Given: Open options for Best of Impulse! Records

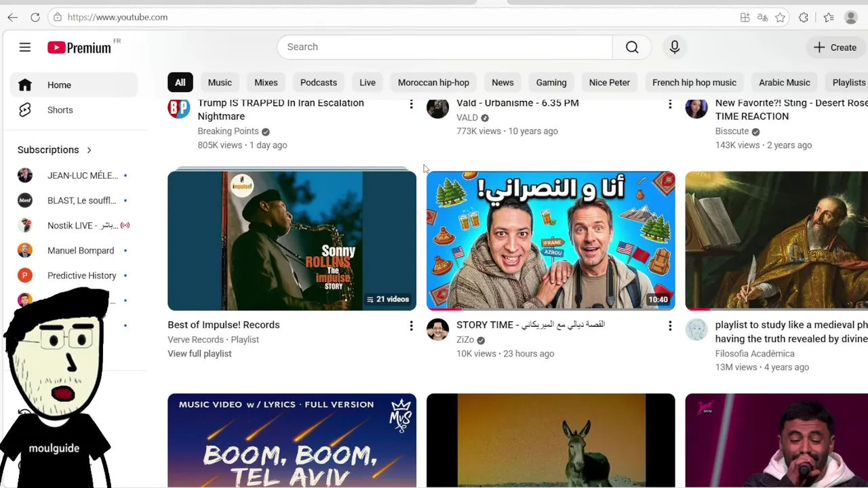Looking at the screenshot, I should pos(411,326).
